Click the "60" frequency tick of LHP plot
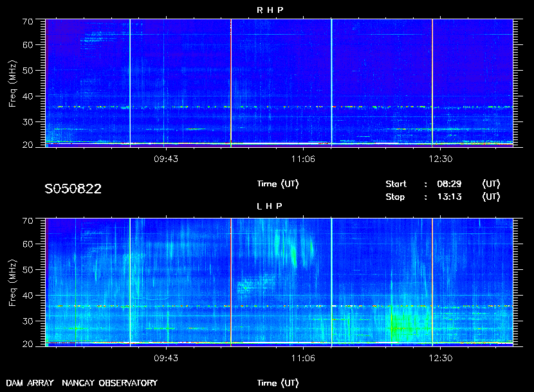Viewport: 534px width, 392px height. [x=28, y=244]
